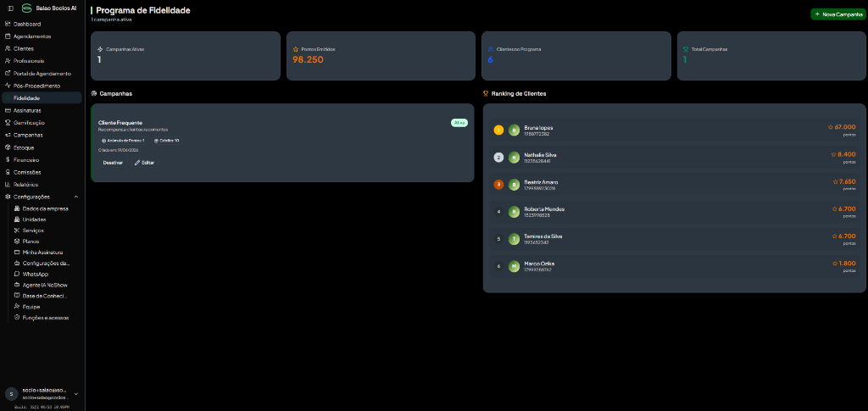Click the Acúmulo de Pontos tag
This screenshot has width=868, height=411.
tap(124, 141)
